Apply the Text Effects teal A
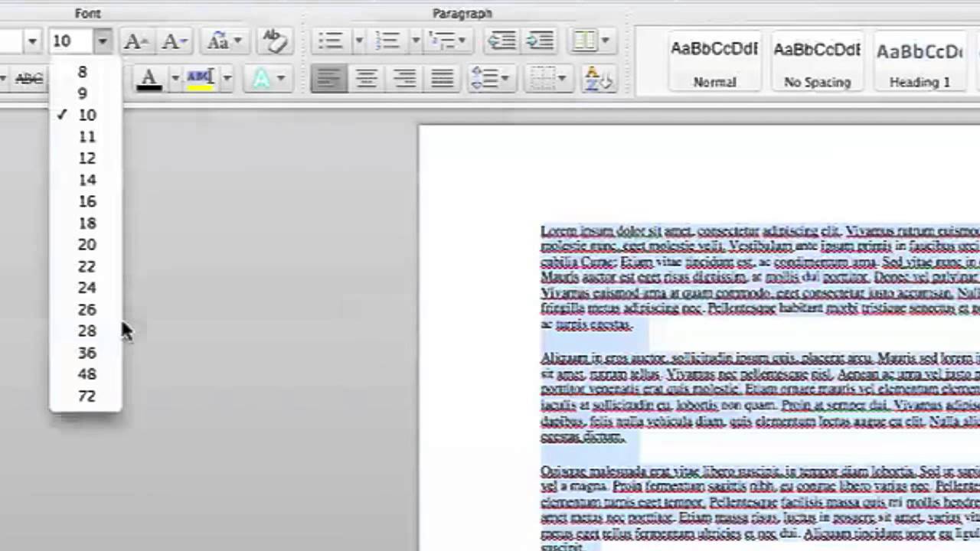 [261, 78]
